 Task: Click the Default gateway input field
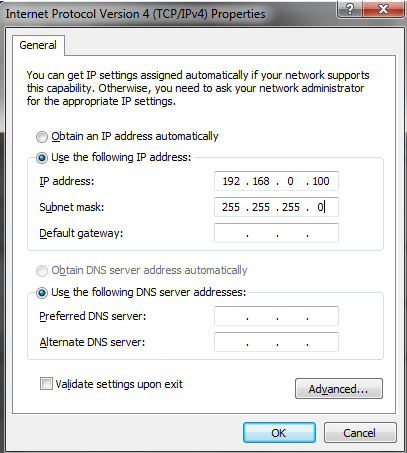click(276, 233)
